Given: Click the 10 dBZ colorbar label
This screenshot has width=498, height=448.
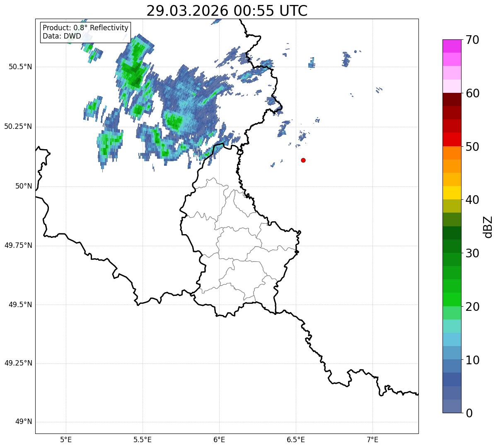Looking at the screenshot, I should tap(472, 360).
